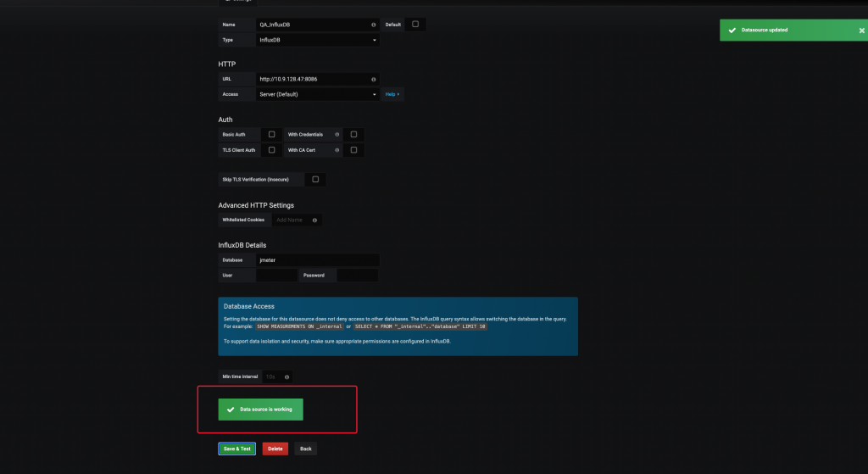Click the Save & Test button
Screen dimensions: 868x474
tap(237, 449)
